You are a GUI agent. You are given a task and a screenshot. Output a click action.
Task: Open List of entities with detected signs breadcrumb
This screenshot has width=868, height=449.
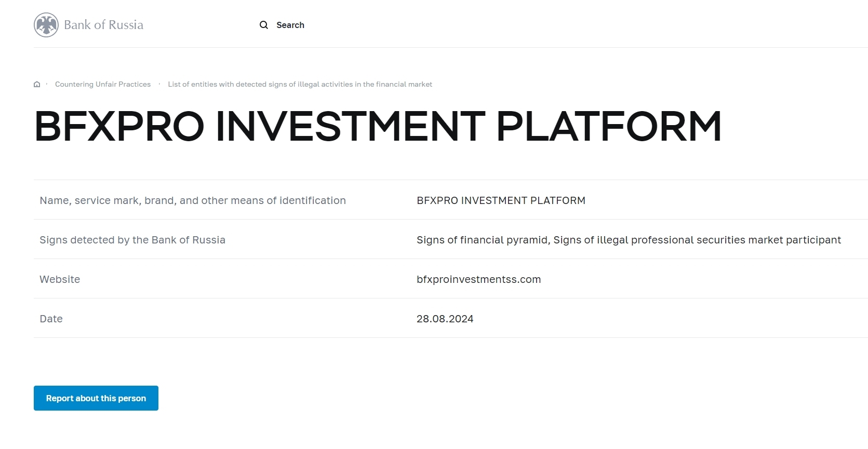click(x=300, y=84)
